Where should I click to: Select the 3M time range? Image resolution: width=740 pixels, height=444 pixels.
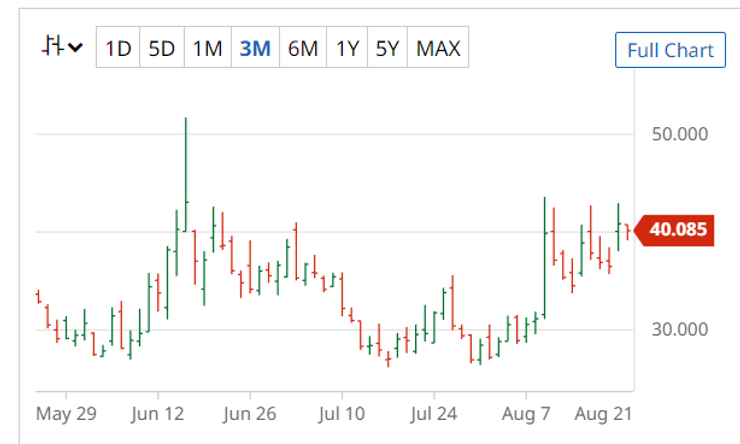click(255, 48)
